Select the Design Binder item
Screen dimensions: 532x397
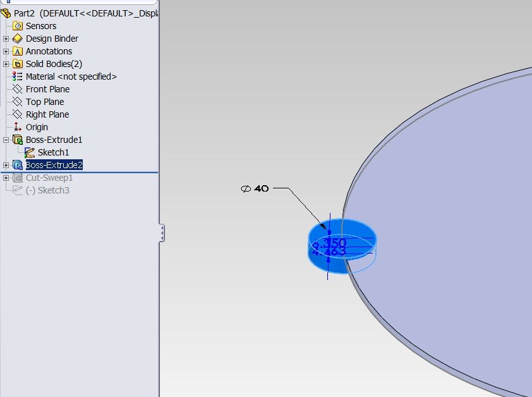point(52,39)
